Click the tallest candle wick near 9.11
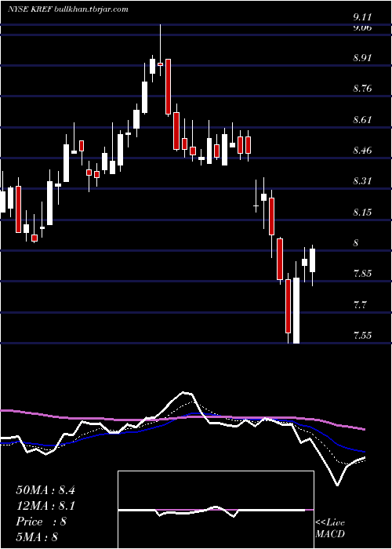This screenshot has width=392, height=549. [160, 50]
